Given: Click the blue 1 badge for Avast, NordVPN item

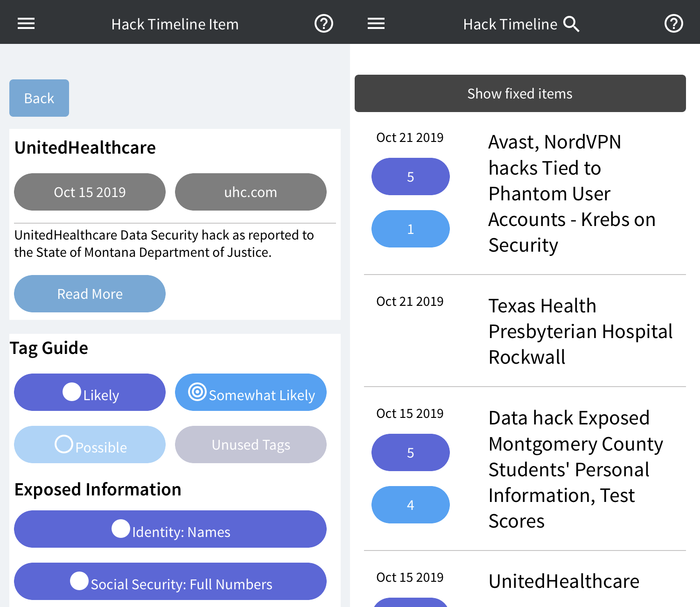Looking at the screenshot, I should point(411,229).
